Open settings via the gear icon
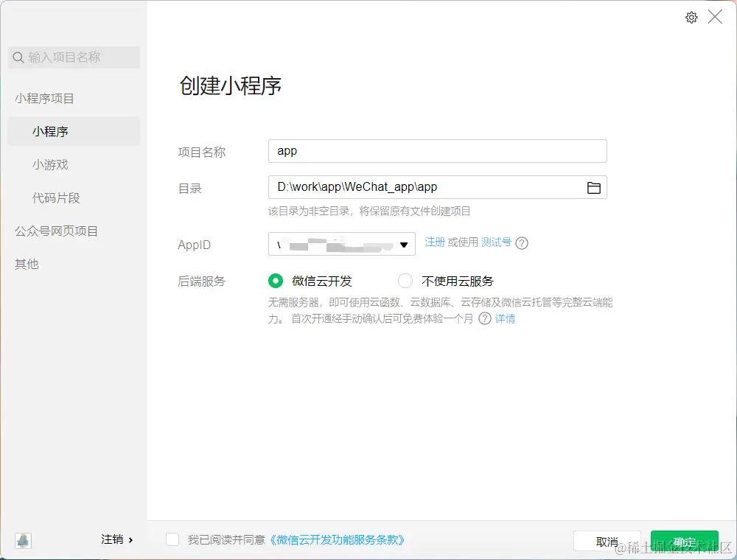 click(x=691, y=18)
